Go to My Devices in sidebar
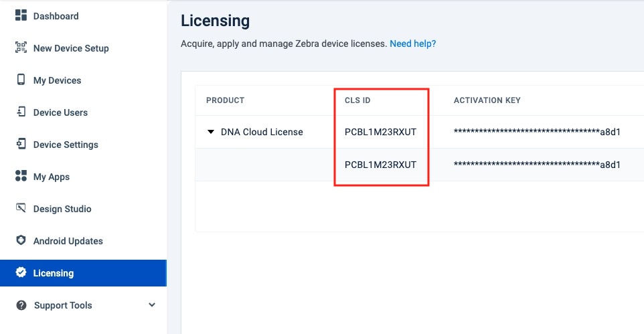The width and height of the screenshot is (644, 334). pos(57,80)
